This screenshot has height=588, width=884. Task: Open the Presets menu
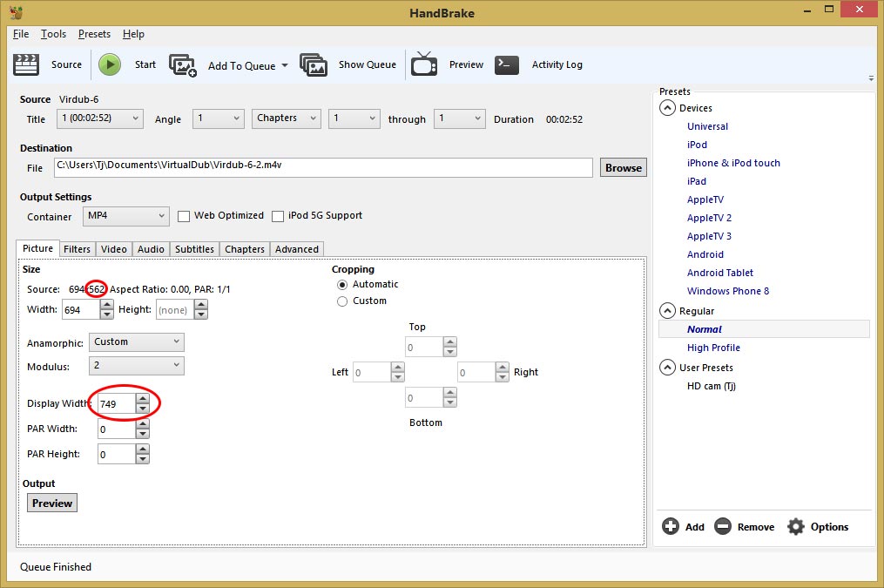tap(94, 34)
